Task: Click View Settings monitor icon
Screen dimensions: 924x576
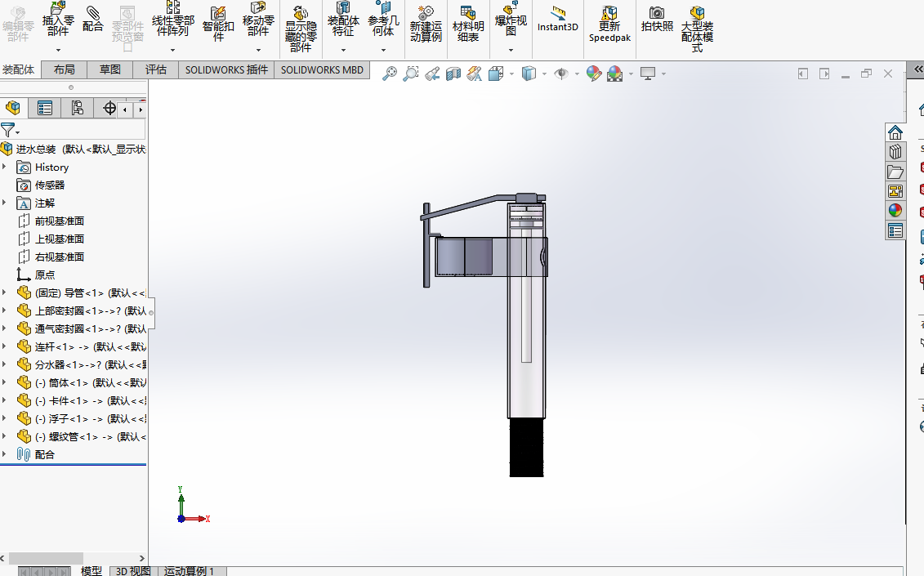Action: click(648, 74)
